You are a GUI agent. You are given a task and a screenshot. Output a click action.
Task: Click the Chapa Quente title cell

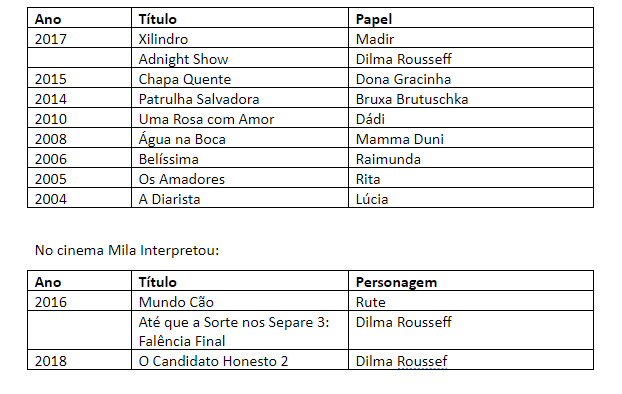pos(240,78)
